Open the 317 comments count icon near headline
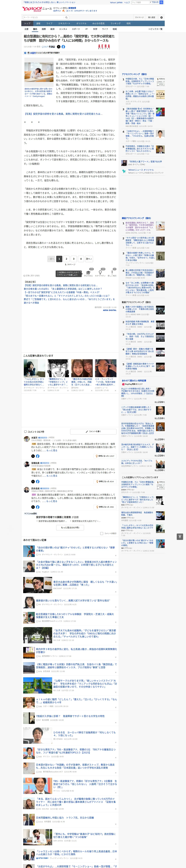The height and width of the screenshot is (868, 186). point(45,47)
